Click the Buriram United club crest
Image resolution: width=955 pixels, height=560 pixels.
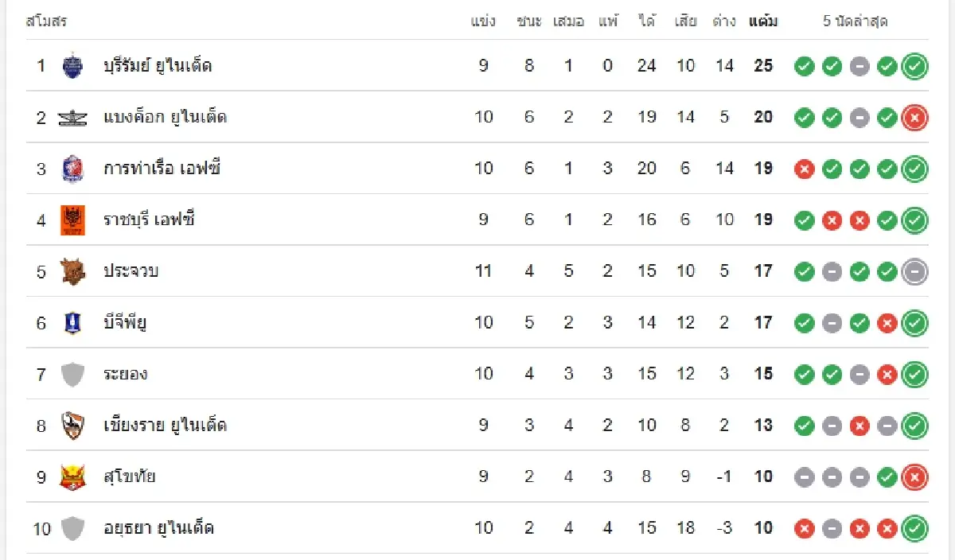pyautogui.click(x=72, y=66)
